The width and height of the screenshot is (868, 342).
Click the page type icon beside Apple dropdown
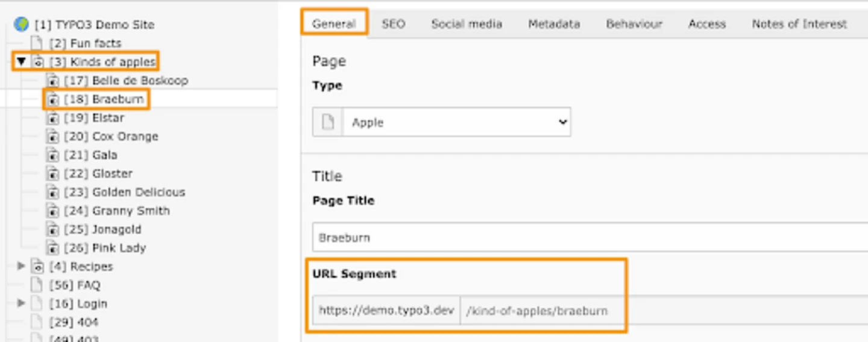(x=327, y=122)
